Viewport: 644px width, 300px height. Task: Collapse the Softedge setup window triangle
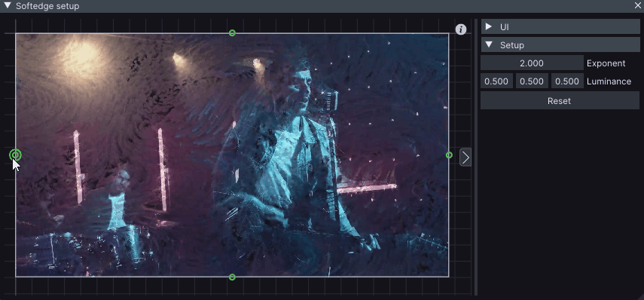[x=7, y=6]
